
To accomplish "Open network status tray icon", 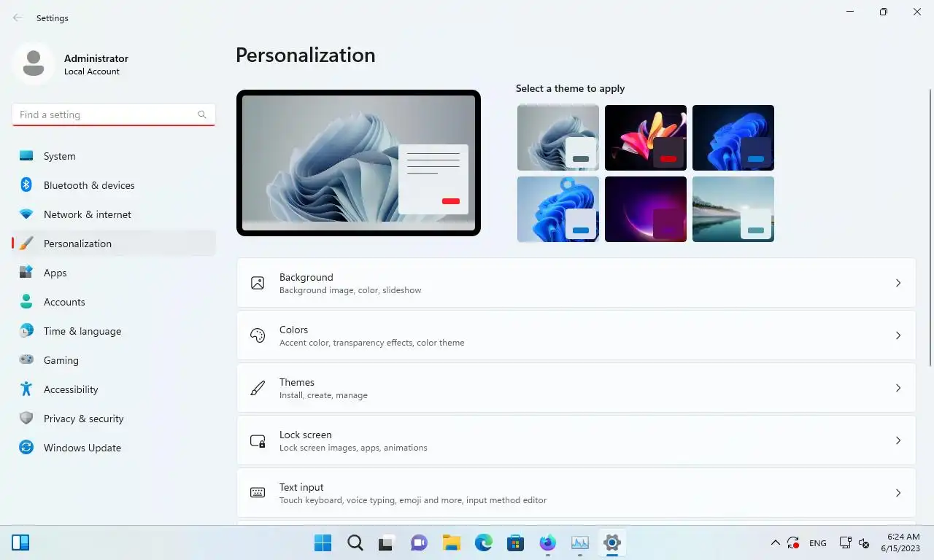I will pyautogui.click(x=845, y=543).
